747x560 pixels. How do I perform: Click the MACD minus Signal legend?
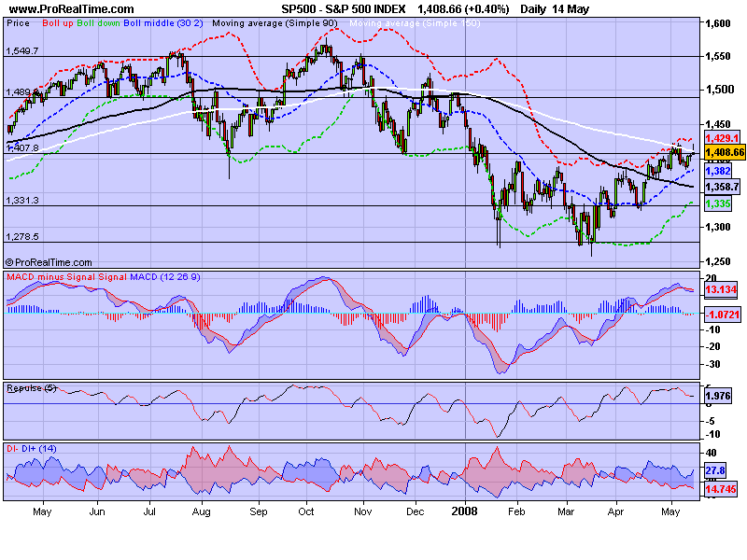pyautogui.click(x=51, y=277)
